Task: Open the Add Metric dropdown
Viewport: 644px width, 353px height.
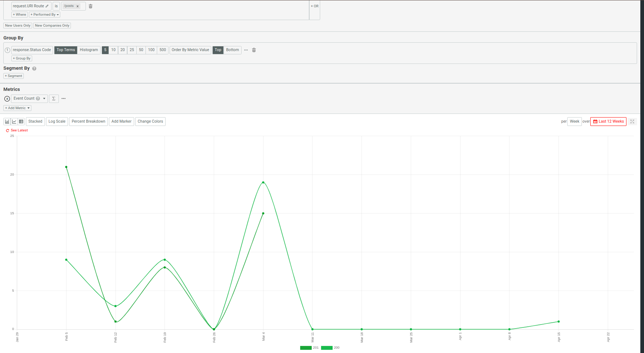Action: [17, 108]
